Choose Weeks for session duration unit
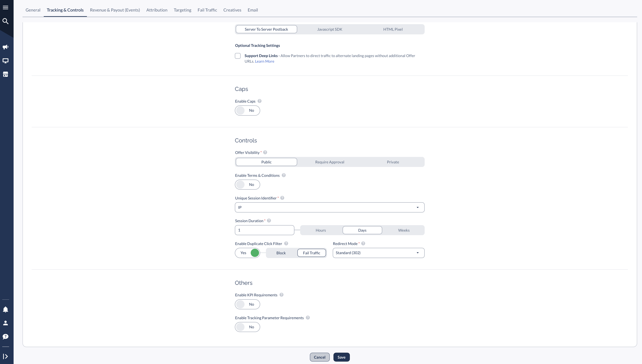 [404, 230]
